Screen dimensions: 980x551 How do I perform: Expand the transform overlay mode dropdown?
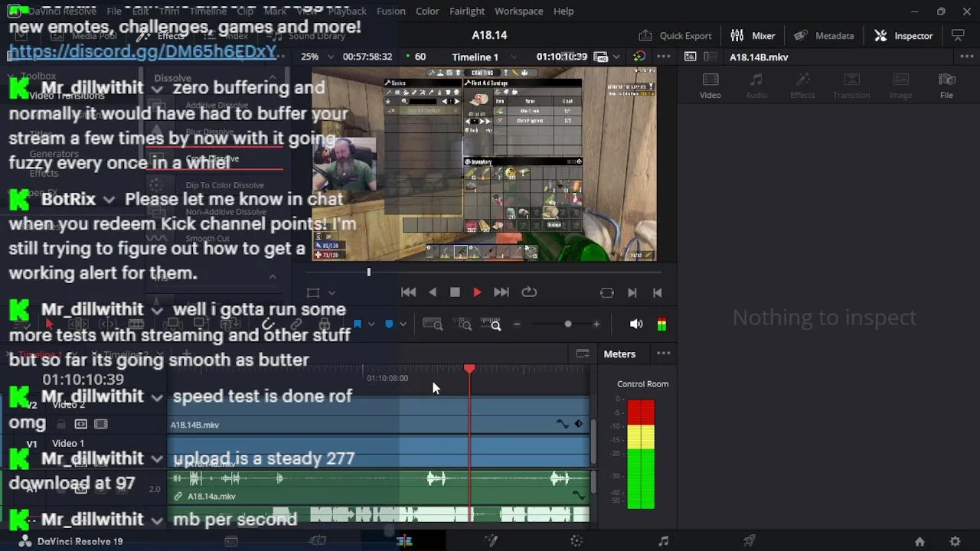pyautogui.click(x=332, y=292)
